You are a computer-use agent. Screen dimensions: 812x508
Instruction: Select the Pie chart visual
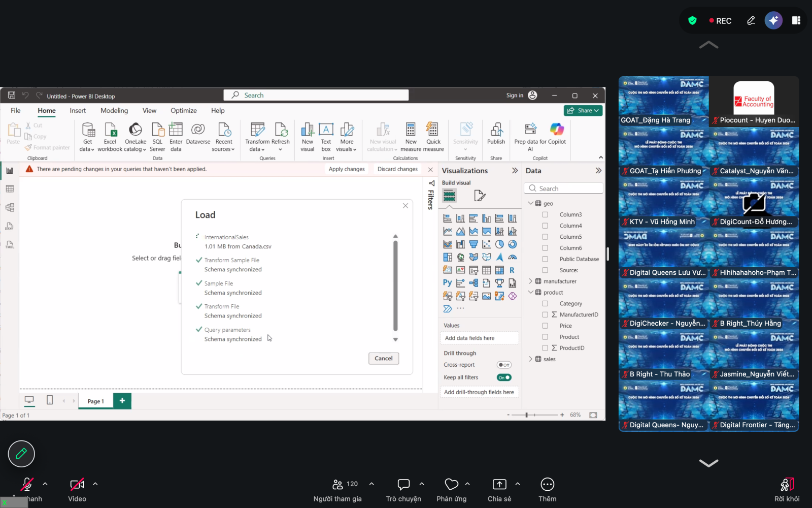(499, 244)
